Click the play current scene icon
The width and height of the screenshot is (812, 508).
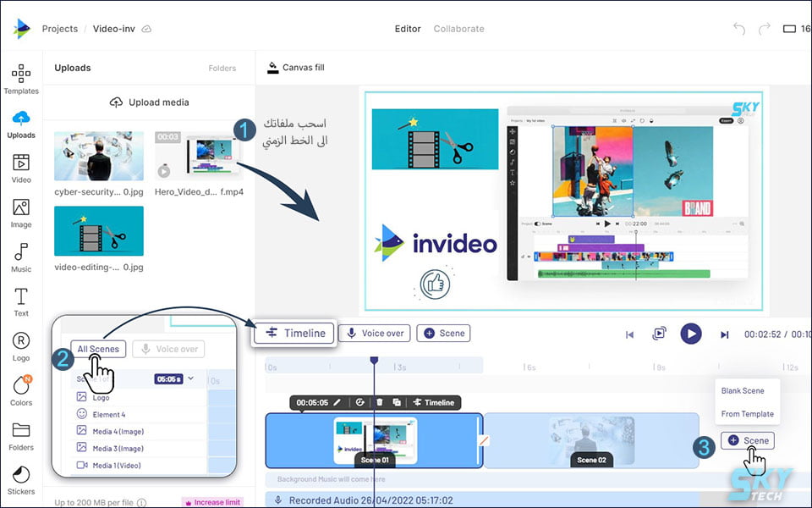(x=659, y=334)
